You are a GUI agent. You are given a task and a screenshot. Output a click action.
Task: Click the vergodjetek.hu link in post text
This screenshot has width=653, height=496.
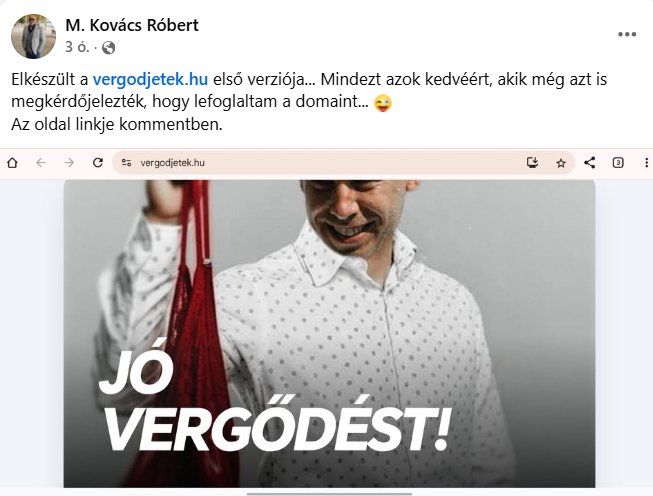tap(150, 79)
